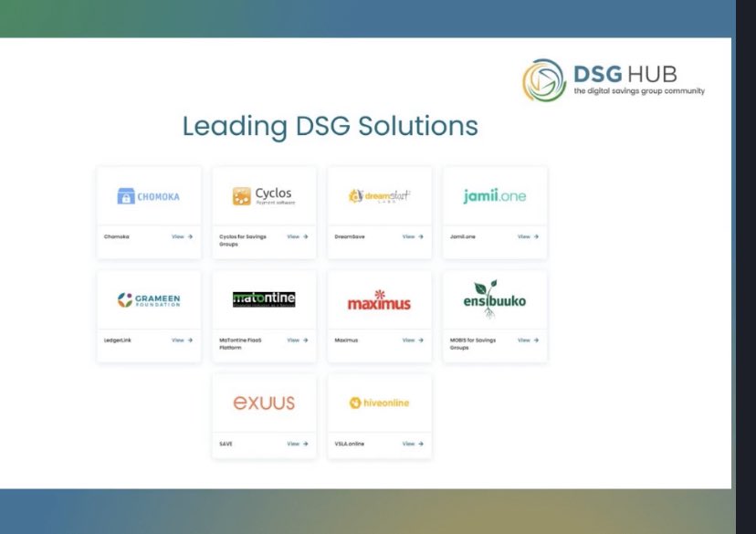756x534 pixels.
Task: Click the Maximus card title text
Action: click(x=346, y=340)
